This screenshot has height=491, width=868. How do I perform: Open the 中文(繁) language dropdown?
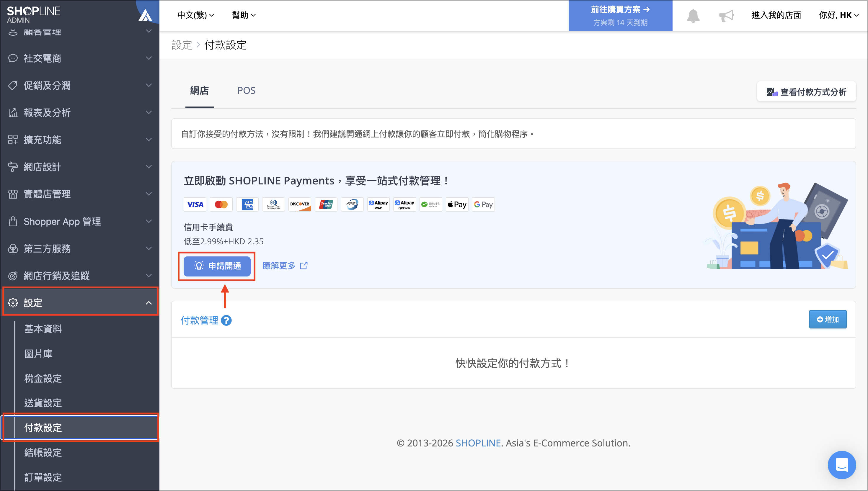tap(195, 15)
